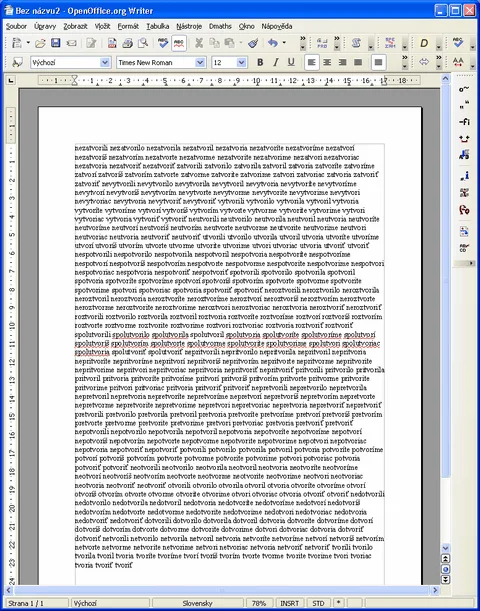
Task: Toggle AutoSpellcheck button
Action: coord(179,43)
